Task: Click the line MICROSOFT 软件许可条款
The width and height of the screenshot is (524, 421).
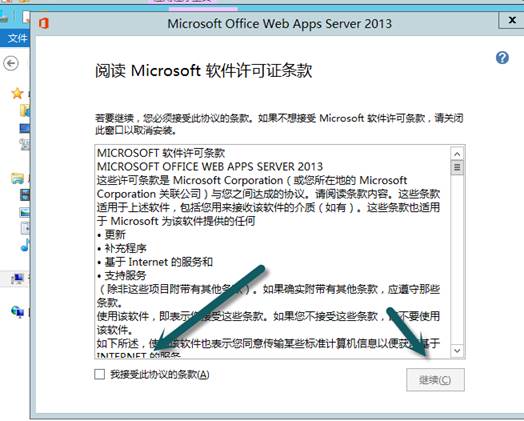Action: point(161,153)
